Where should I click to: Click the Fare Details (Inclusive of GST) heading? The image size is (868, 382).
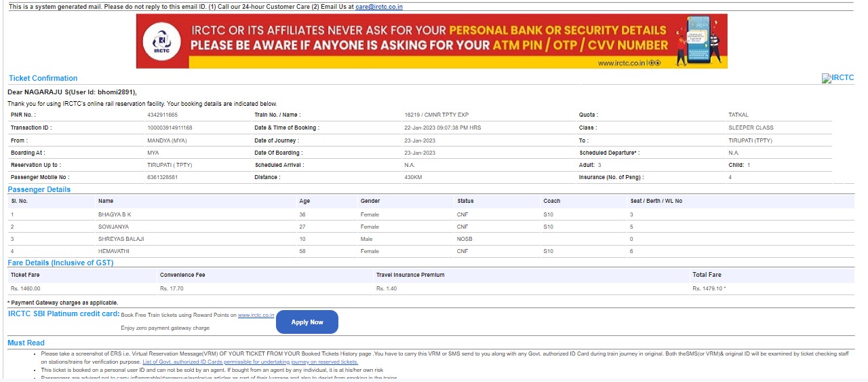[x=61, y=263]
